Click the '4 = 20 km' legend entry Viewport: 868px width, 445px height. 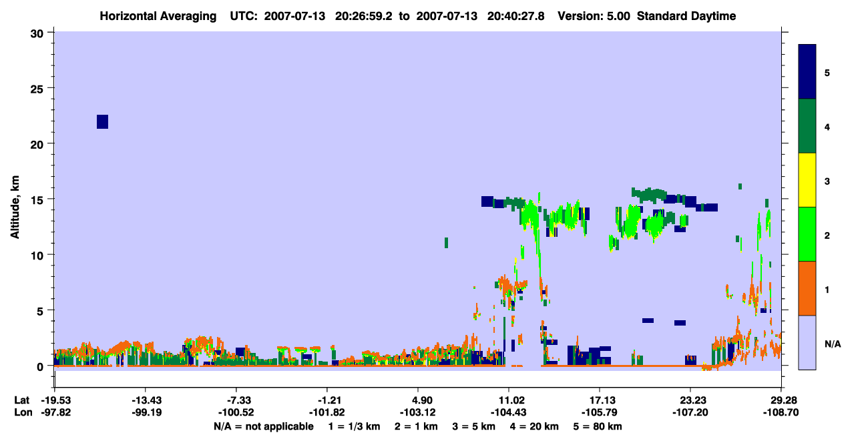[534, 426]
